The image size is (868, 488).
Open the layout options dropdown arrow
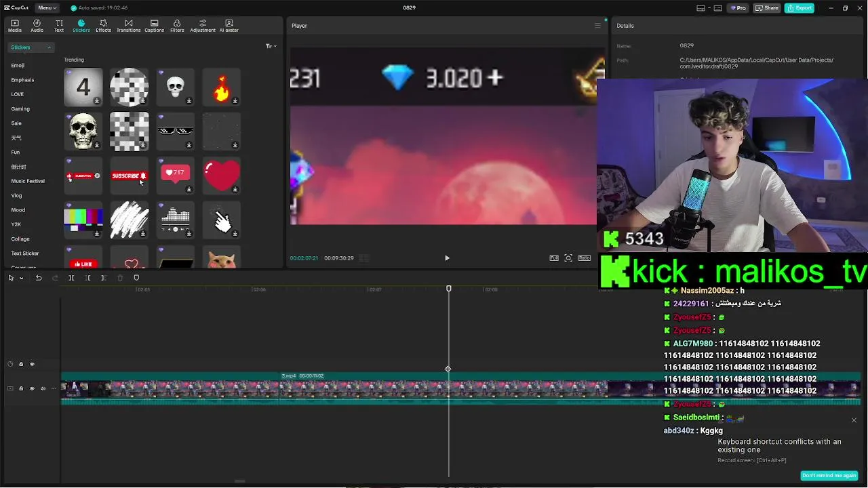tap(709, 8)
